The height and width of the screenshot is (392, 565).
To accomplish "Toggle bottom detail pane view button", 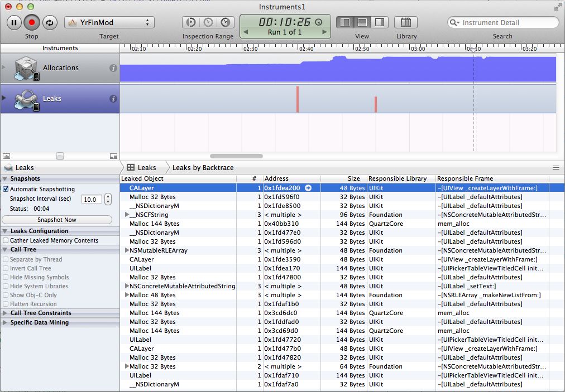I will click(x=362, y=22).
